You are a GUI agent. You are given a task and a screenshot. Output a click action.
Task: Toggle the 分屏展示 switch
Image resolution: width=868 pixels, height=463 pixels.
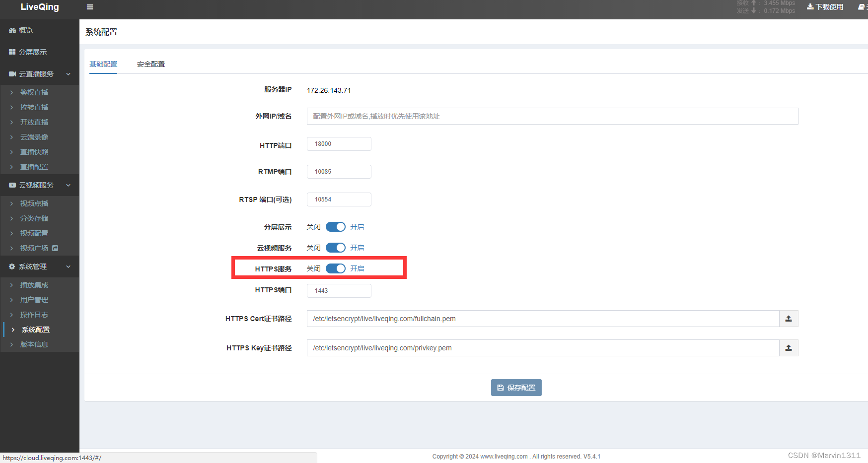(x=336, y=227)
